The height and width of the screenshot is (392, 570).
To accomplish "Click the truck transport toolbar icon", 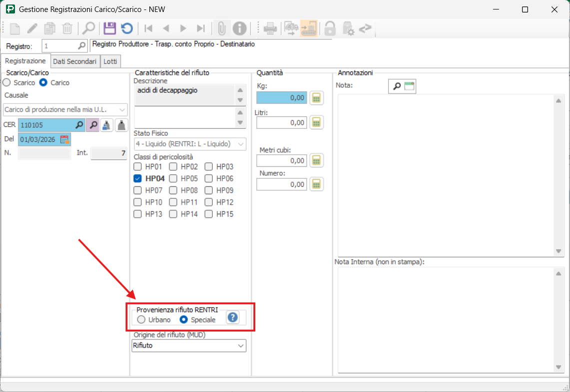I will [x=291, y=28].
